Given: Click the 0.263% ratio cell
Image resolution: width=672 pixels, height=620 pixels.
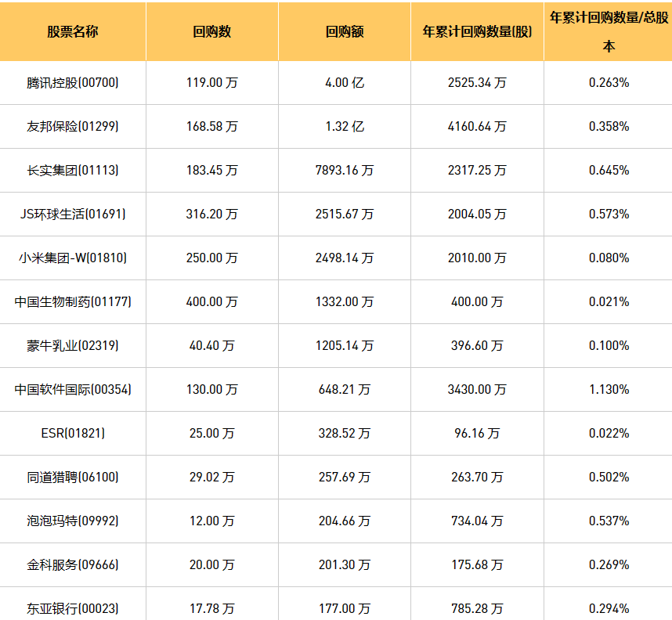Looking at the screenshot, I should 609,82.
